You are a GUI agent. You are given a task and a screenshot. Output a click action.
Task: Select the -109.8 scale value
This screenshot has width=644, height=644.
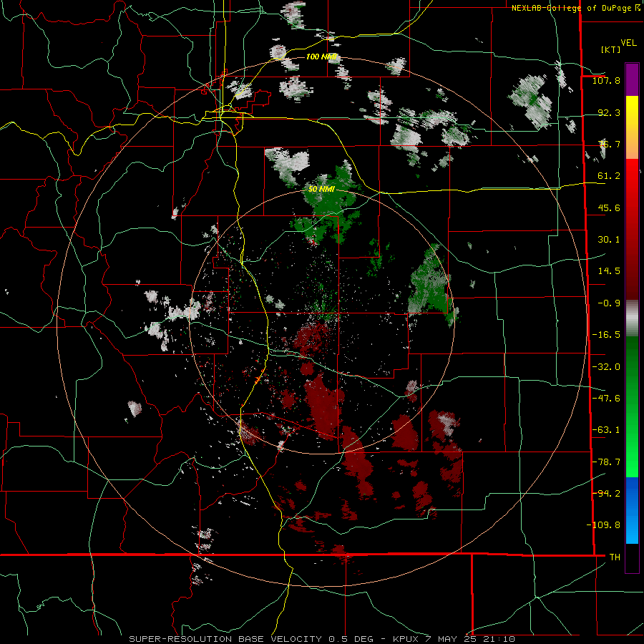603,525
